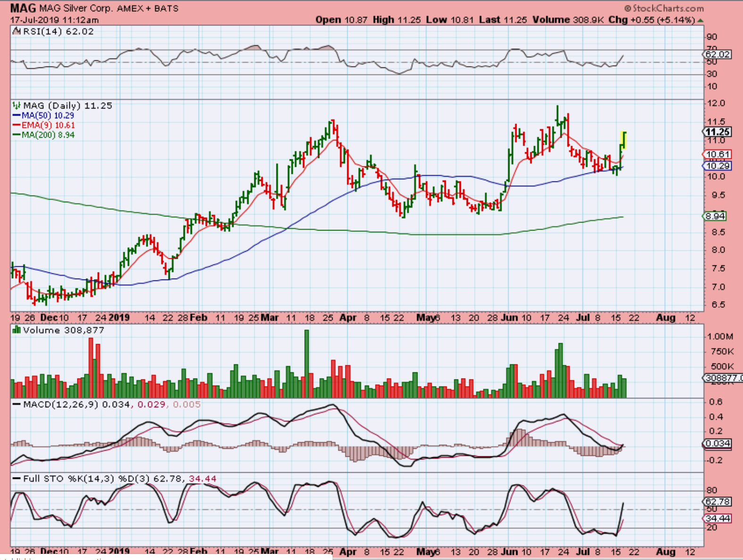The height and width of the screenshot is (560, 743).
Task: Click the MACD legend line marker
Action: (x=17, y=404)
